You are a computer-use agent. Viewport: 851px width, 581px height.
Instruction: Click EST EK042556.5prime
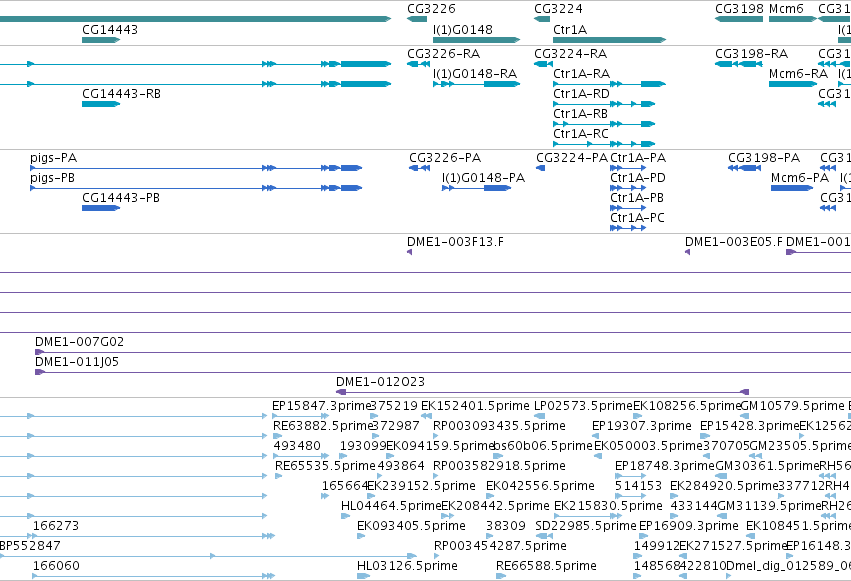(541, 486)
